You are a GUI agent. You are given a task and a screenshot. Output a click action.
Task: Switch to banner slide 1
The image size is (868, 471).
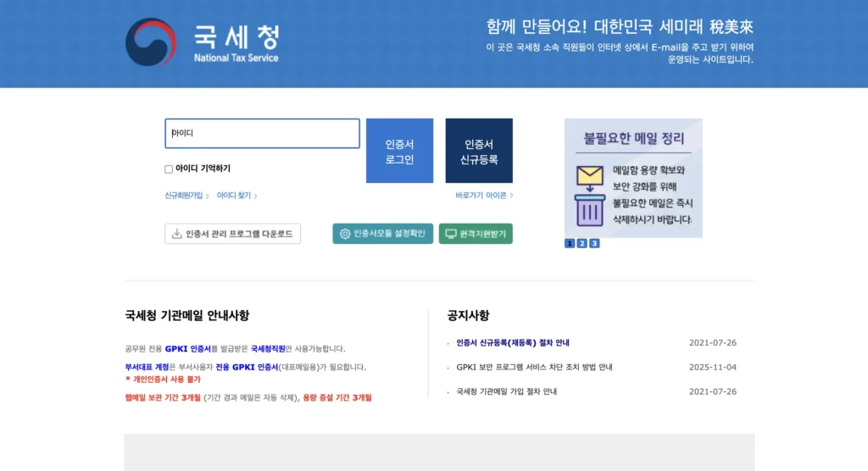tap(570, 243)
